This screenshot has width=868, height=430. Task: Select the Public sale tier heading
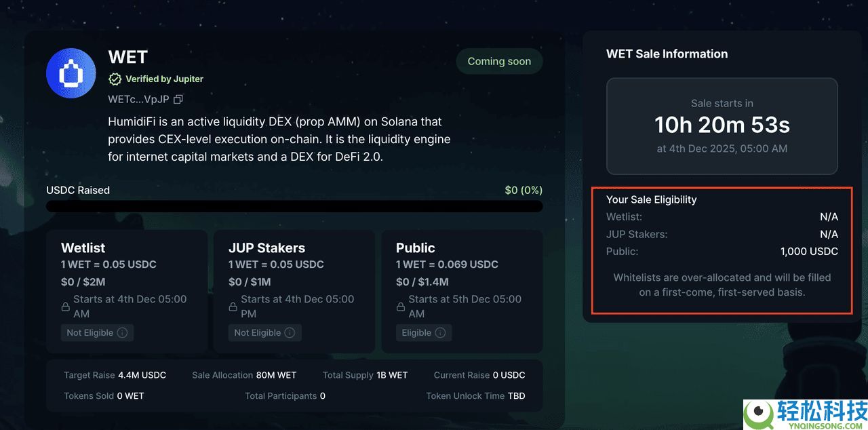(415, 248)
